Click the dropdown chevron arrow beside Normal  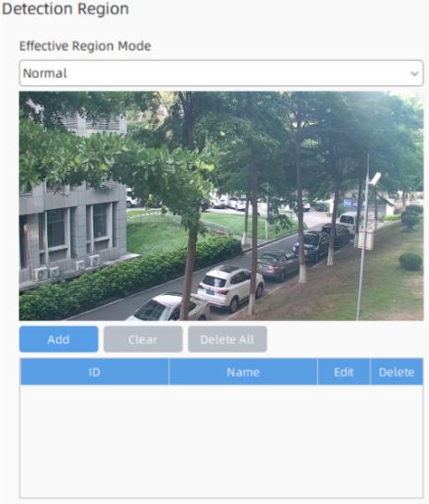pos(414,74)
